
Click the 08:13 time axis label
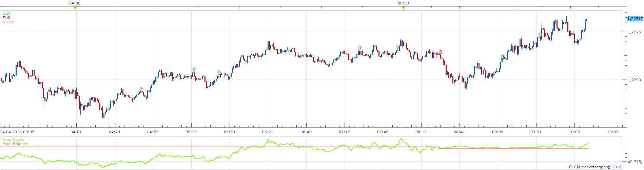pyautogui.click(x=421, y=132)
